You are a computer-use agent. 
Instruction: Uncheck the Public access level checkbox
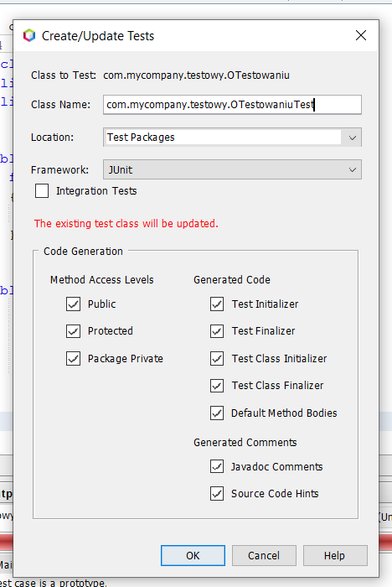[x=73, y=304]
